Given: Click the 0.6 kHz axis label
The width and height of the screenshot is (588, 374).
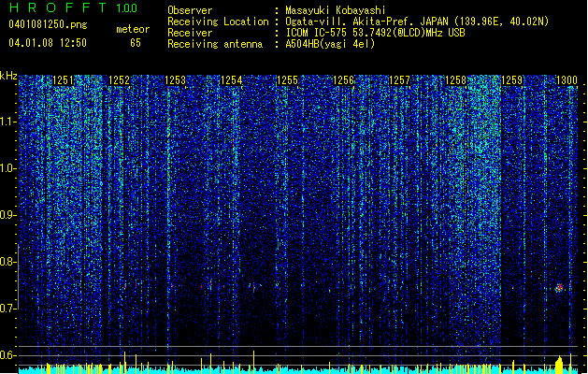Looking at the screenshot, I should pos(8,355).
